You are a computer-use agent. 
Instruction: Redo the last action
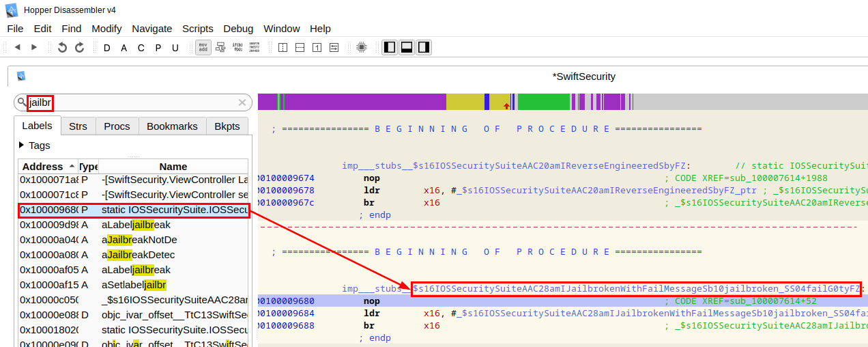(79, 47)
